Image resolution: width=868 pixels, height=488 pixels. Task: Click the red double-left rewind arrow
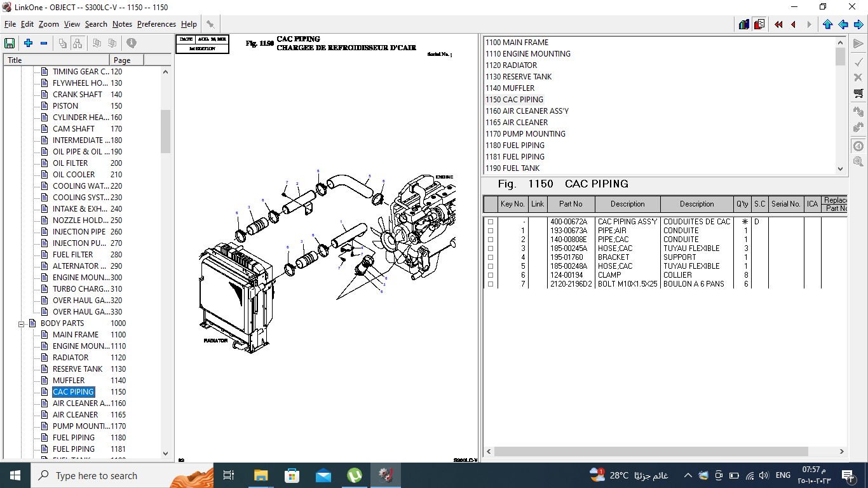tap(778, 24)
